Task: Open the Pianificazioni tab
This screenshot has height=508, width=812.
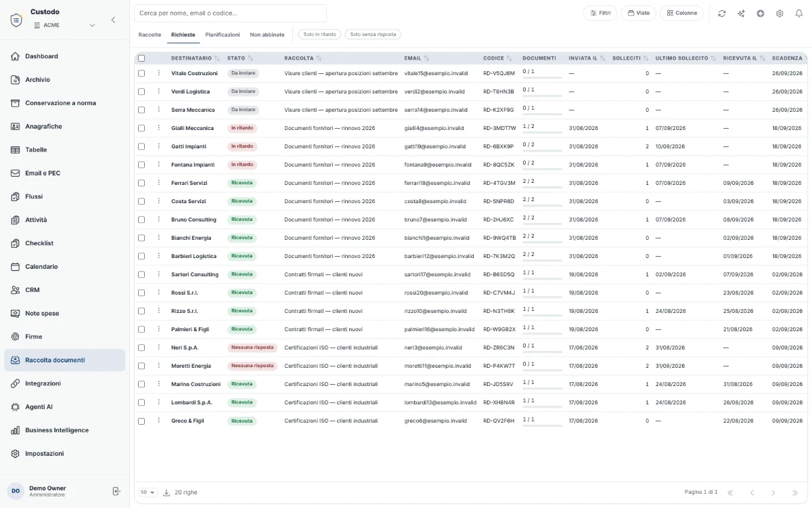Action: coord(223,35)
